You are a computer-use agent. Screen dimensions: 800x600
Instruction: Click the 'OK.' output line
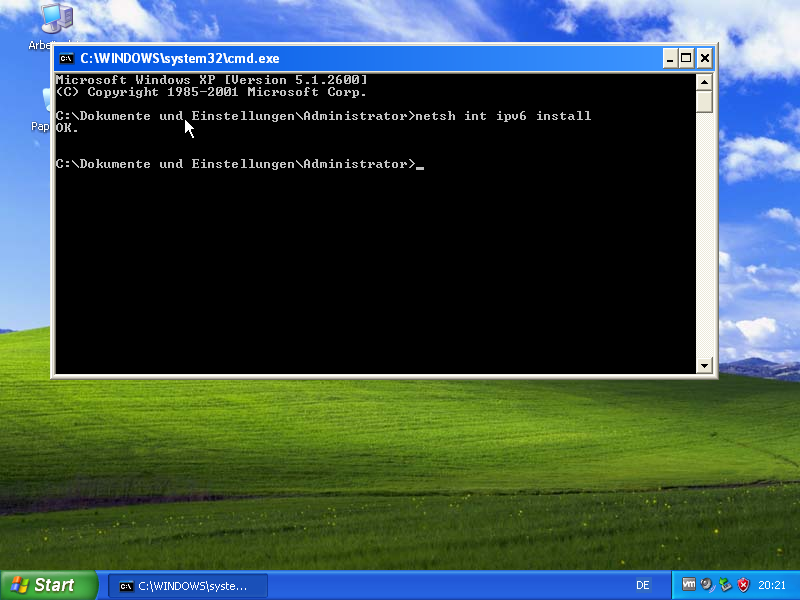[x=67, y=128]
